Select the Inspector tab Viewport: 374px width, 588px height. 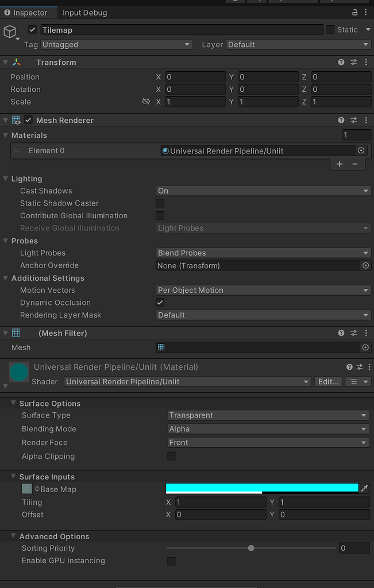(x=26, y=13)
